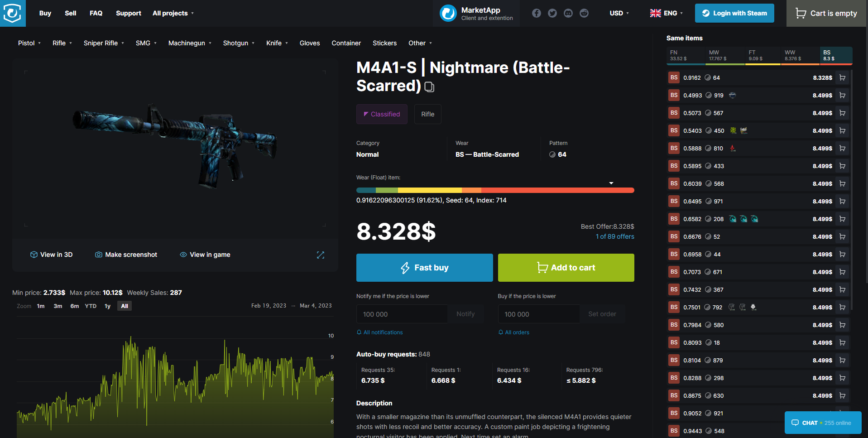Open the All orders link
Screen dimensions: 868x438
click(x=514, y=332)
